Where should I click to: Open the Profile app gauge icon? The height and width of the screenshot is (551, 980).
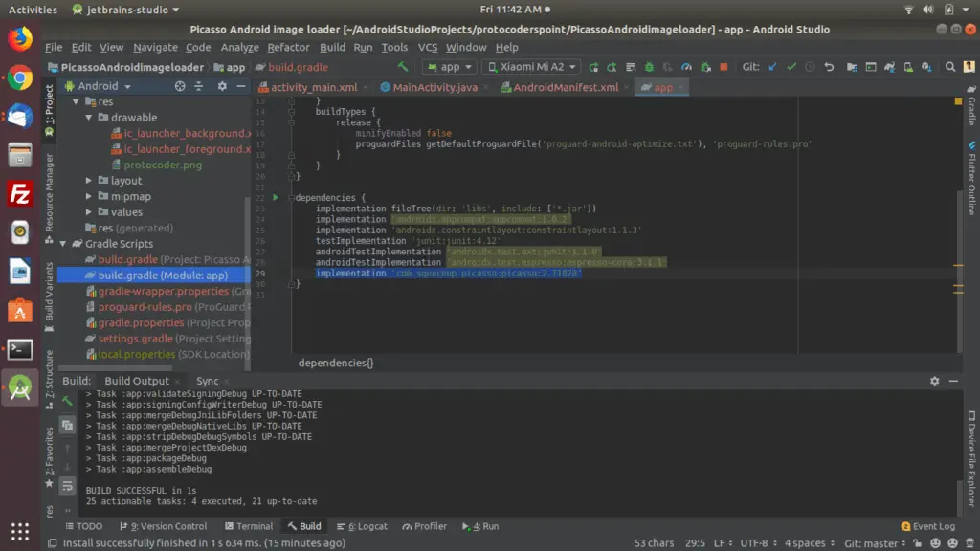(x=686, y=67)
